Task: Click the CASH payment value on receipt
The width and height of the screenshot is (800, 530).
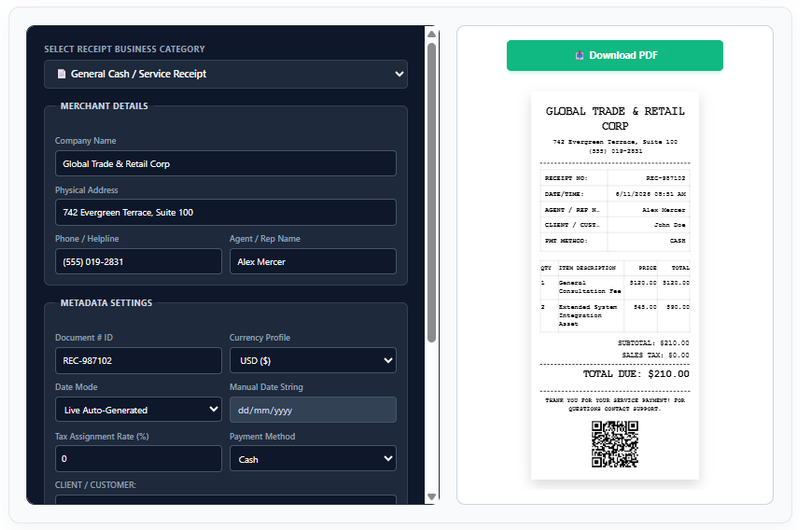Action: click(678, 241)
